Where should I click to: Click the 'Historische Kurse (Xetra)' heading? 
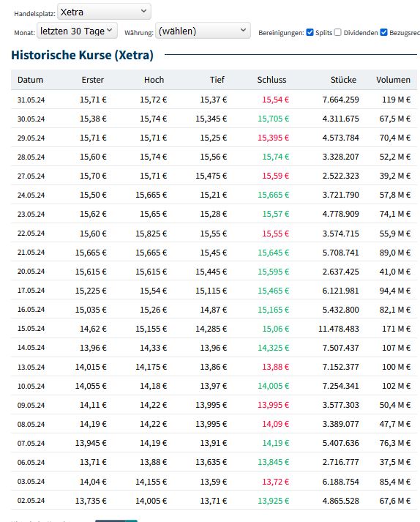pyautogui.click(x=82, y=55)
